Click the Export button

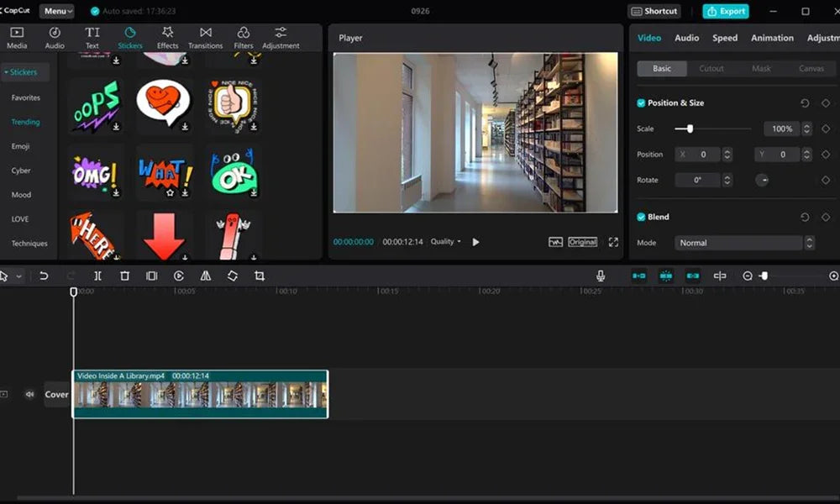725,11
